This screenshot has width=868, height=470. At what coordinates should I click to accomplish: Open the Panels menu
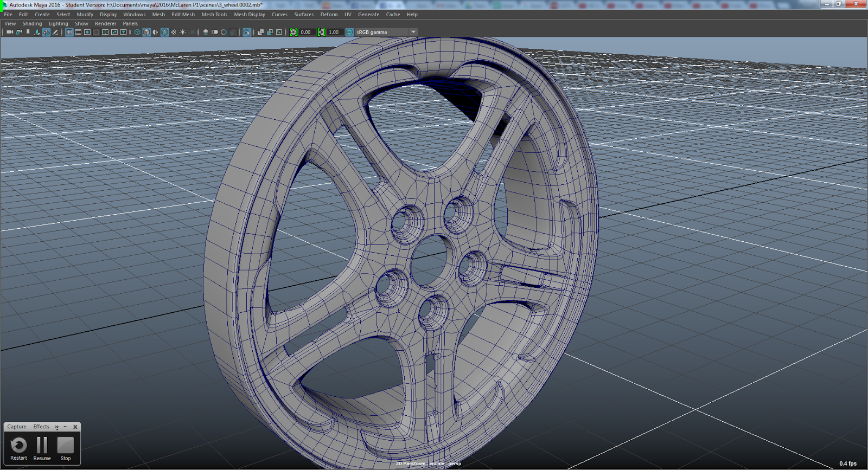pyautogui.click(x=130, y=23)
